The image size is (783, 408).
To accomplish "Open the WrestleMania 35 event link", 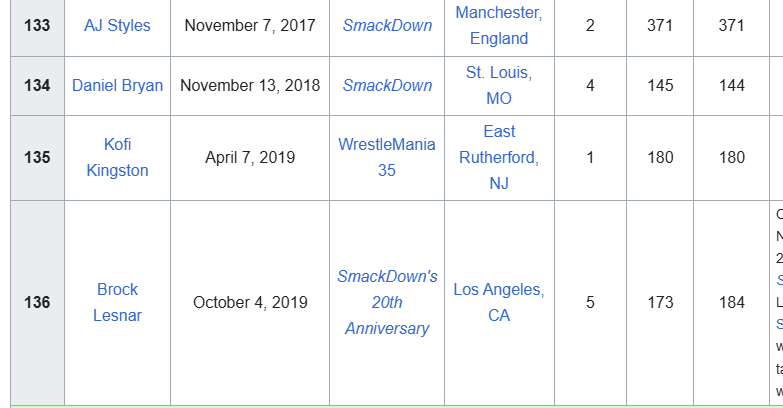I will pyautogui.click(x=387, y=157).
